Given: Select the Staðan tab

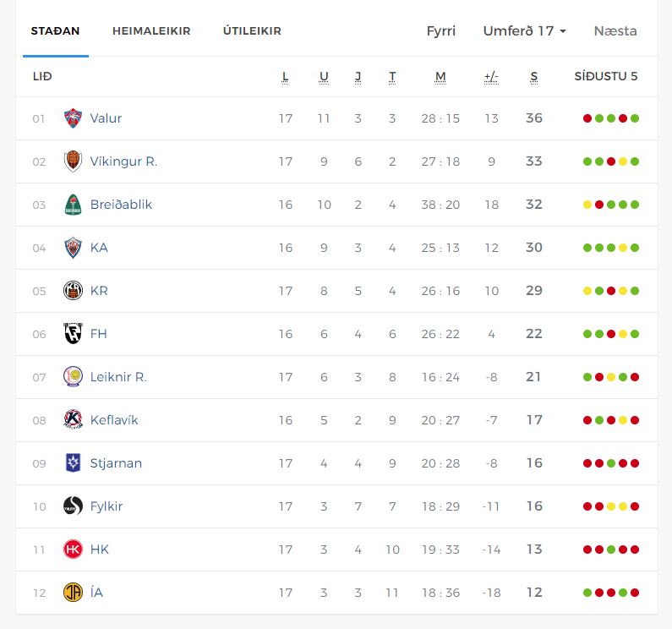Looking at the screenshot, I should (55, 31).
